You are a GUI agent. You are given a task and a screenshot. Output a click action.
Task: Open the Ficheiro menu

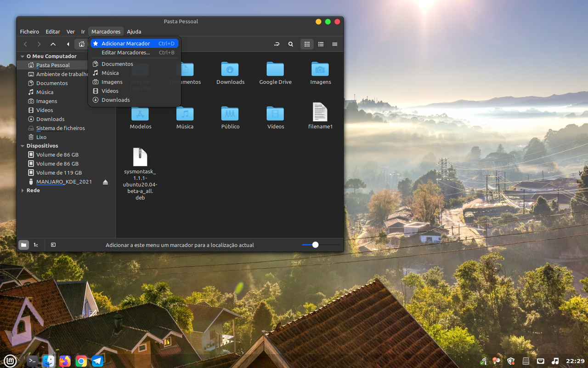[x=29, y=32]
